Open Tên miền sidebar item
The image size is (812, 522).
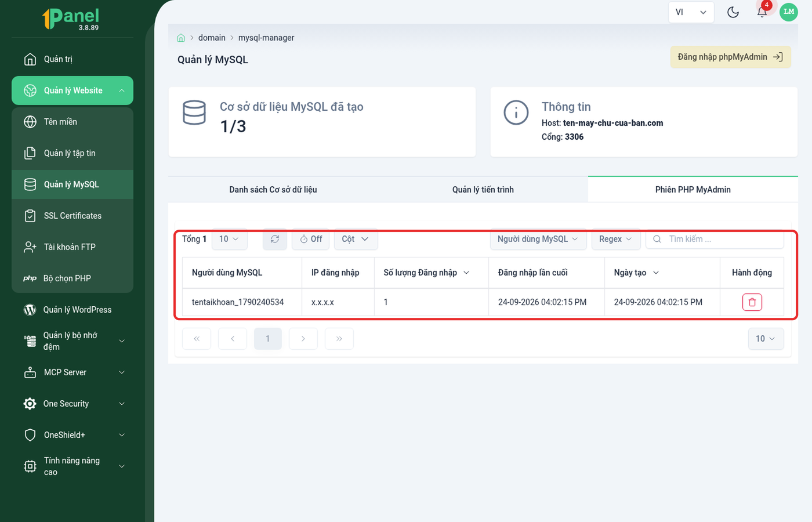pos(72,122)
